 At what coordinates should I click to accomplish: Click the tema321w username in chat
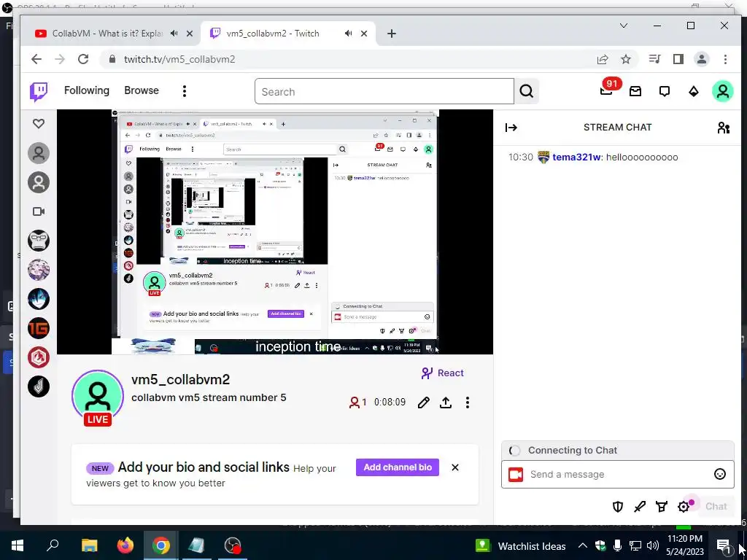tap(576, 157)
